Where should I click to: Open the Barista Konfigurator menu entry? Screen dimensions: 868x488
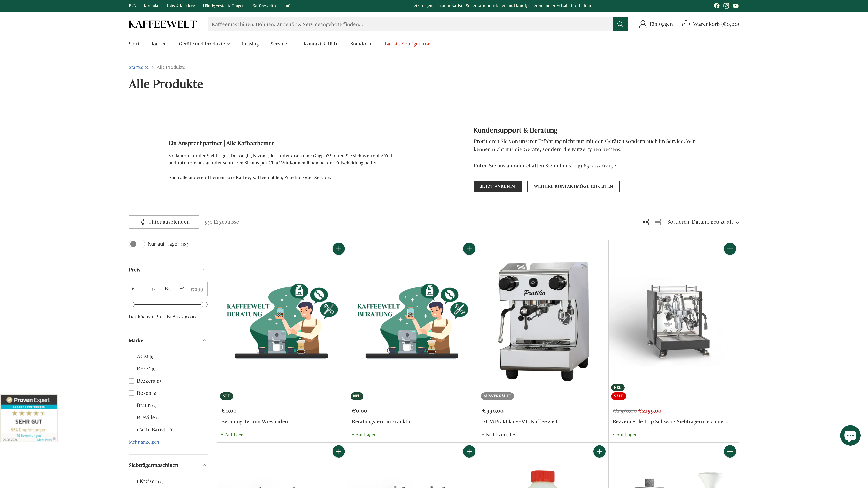tap(407, 43)
